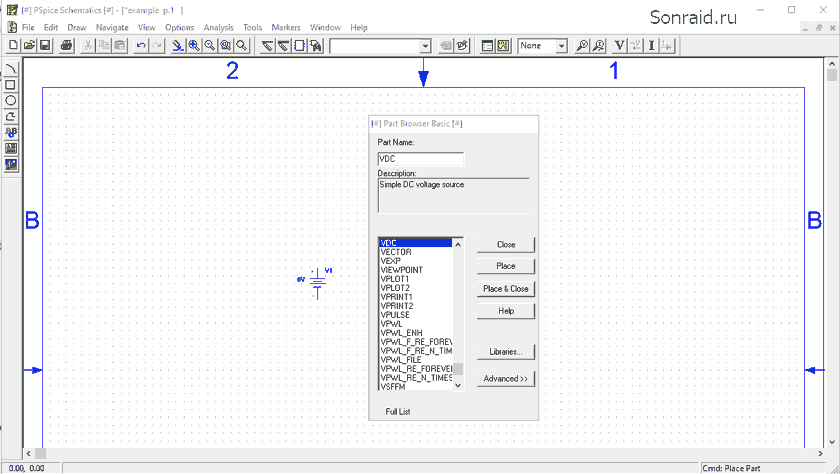Toggle Enable Bias Voltage Display V icon
Screen dimensions: 840x474
(x=619, y=46)
